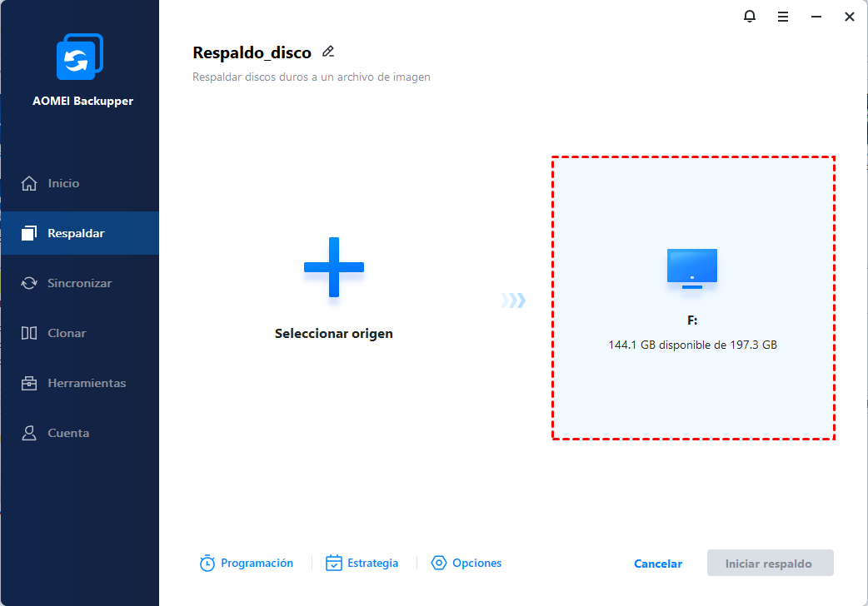Go to the Respaldar section

76,233
